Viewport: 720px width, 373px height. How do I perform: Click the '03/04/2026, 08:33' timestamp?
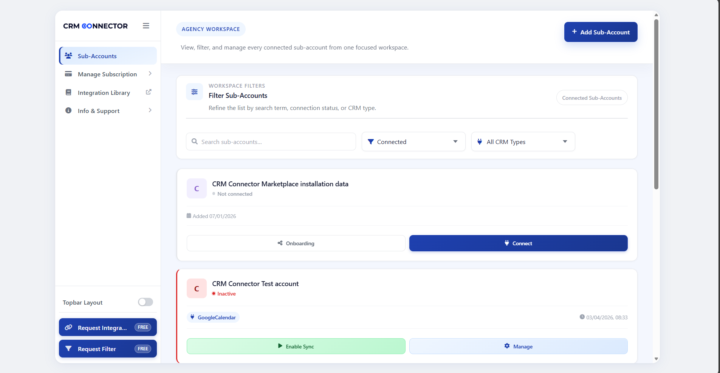coord(607,317)
